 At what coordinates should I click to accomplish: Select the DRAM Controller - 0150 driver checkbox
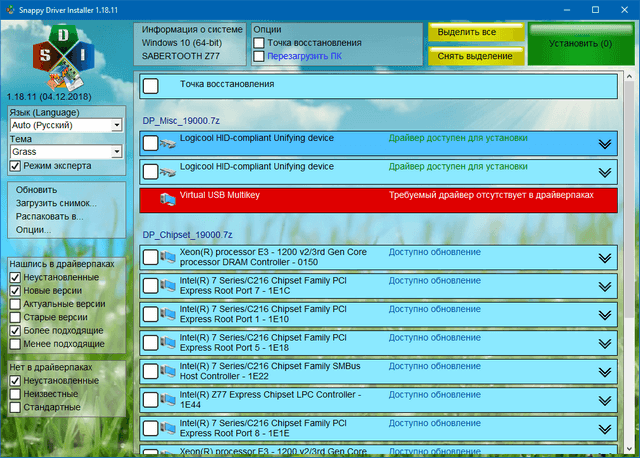click(151, 258)
